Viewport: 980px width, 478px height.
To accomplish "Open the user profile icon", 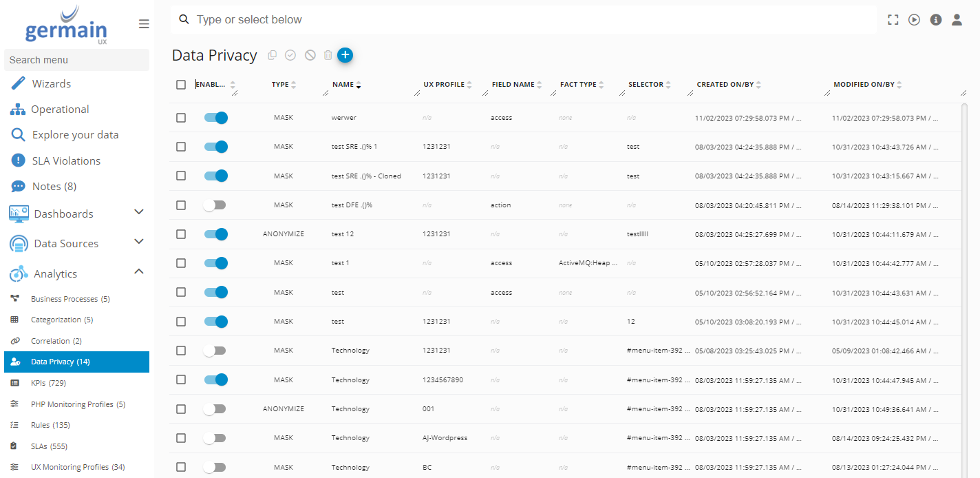I will pyautogui.click(x=957, y=20).
